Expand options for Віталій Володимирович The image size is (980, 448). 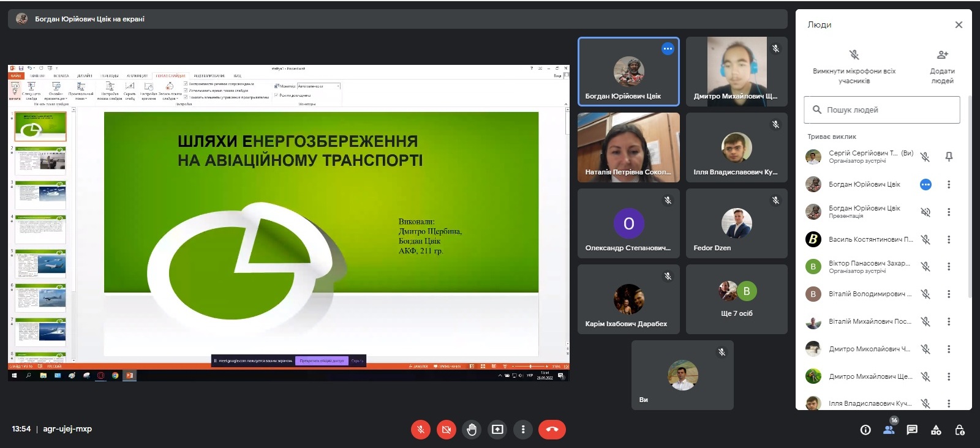coord(949,294)
